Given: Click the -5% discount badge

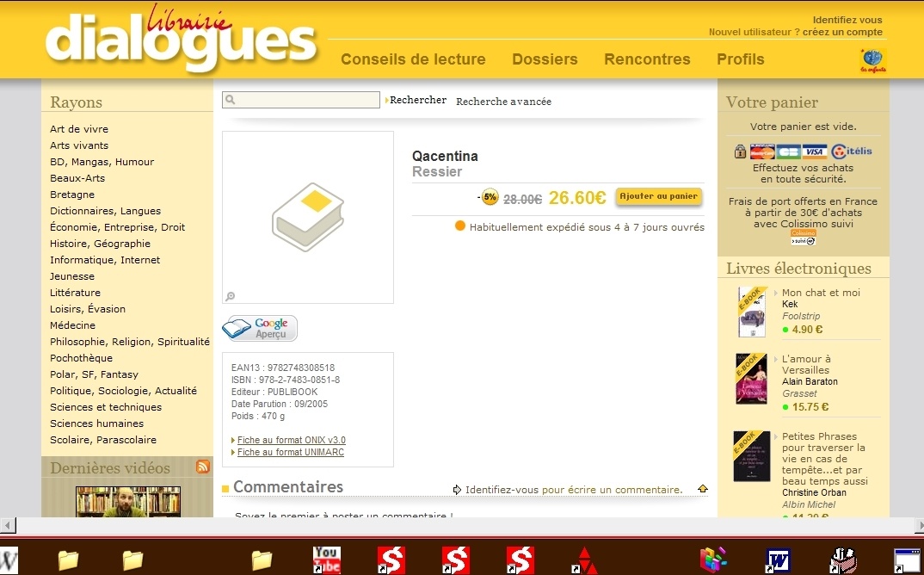Looking at the screenshot, I should click(490, 196).
